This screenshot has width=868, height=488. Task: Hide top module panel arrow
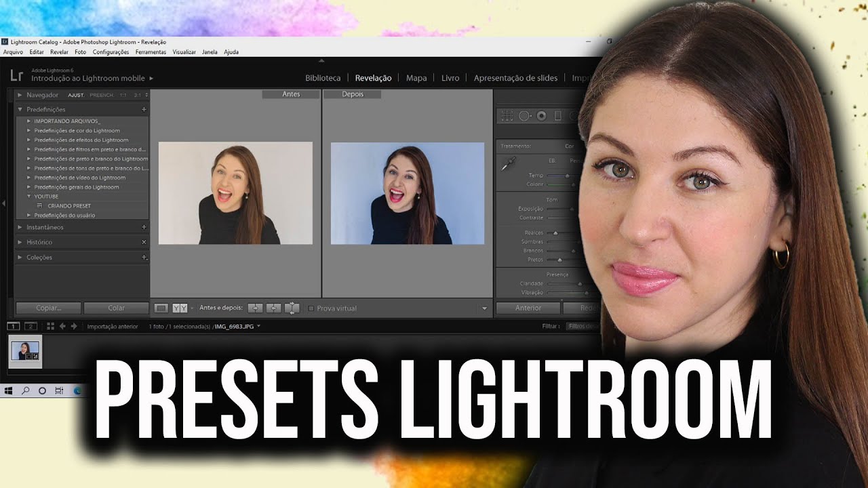[321, 61]
